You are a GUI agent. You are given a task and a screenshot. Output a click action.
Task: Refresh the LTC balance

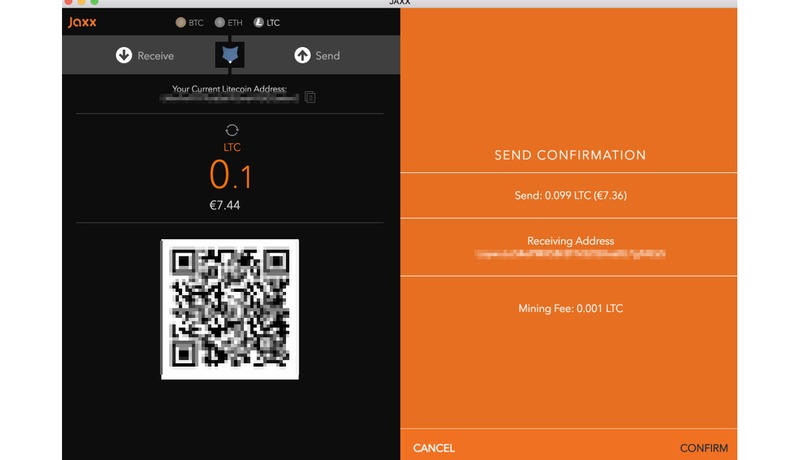pyautogui.click(x=232, y=130)
